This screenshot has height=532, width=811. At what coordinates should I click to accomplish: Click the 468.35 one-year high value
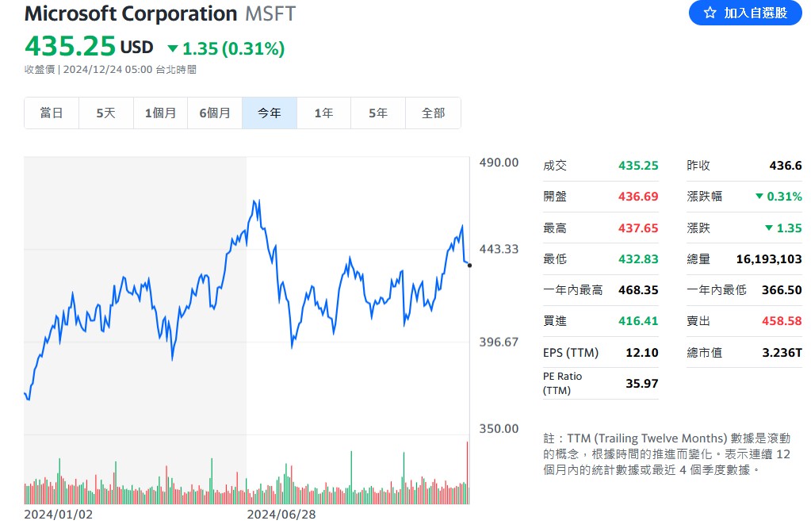click(638, 290)
